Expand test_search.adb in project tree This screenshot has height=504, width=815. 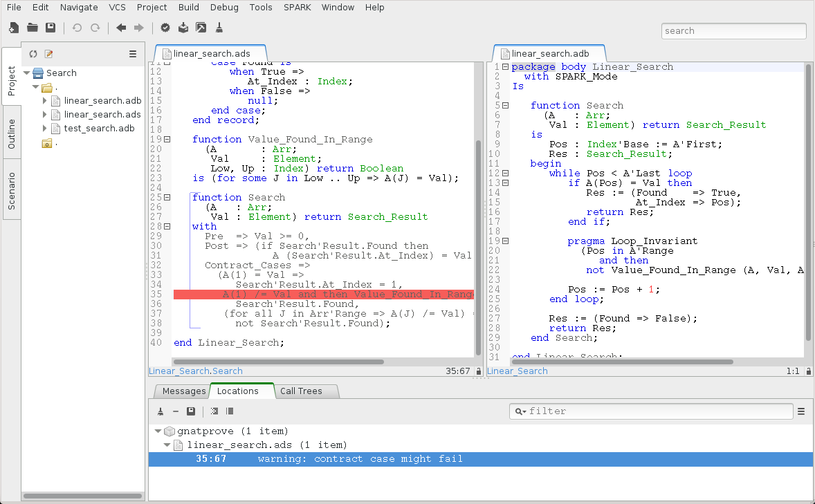pos(45,129)
